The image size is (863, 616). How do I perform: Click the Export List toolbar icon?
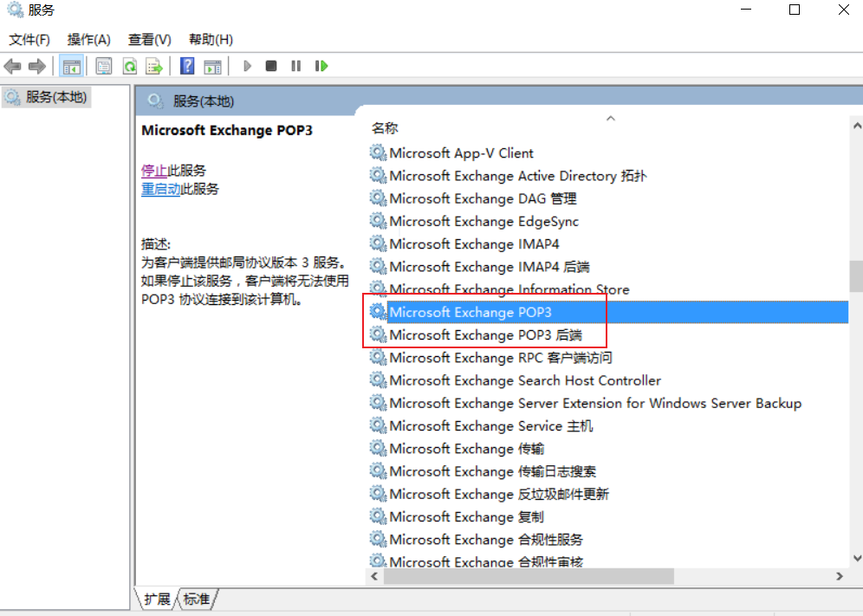pos(154,66)
